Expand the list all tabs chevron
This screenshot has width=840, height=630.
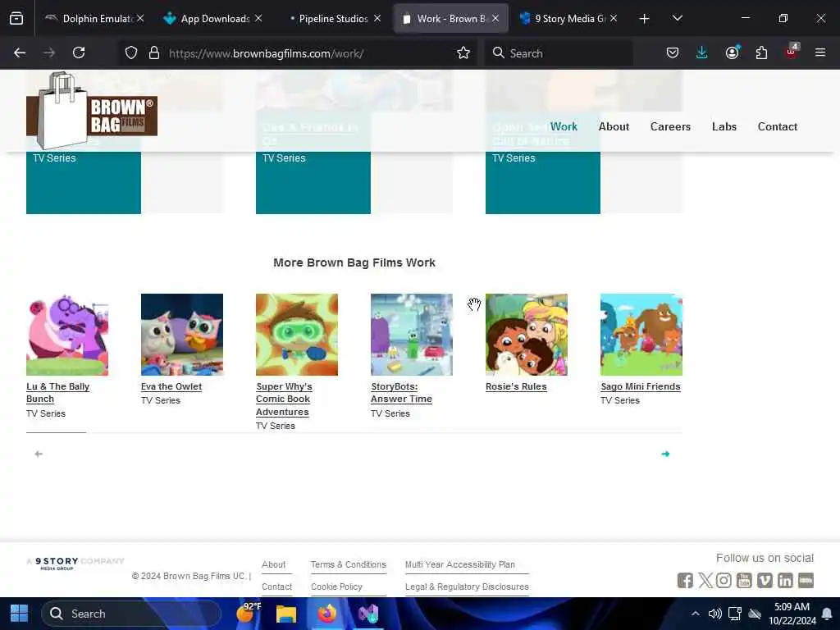pyautogui.click(x=677, y=18)
